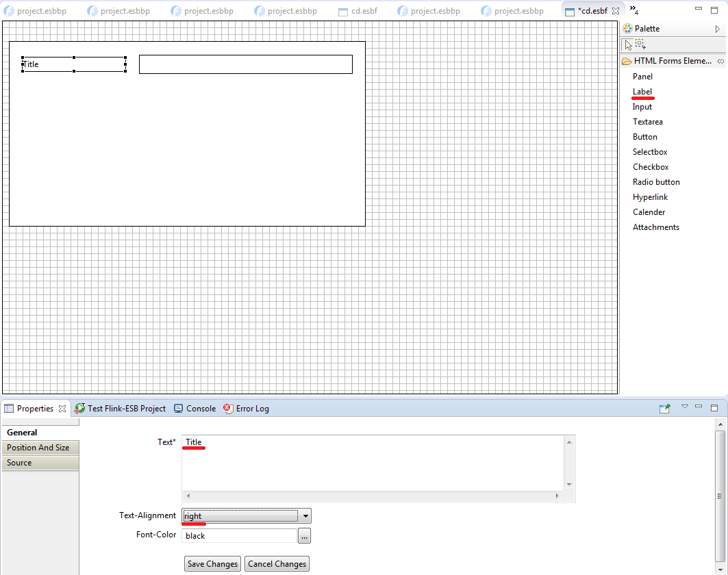The image size is (728, 575).
Task: Click the Palette color wheel icon
Action: tap(628, 29)
